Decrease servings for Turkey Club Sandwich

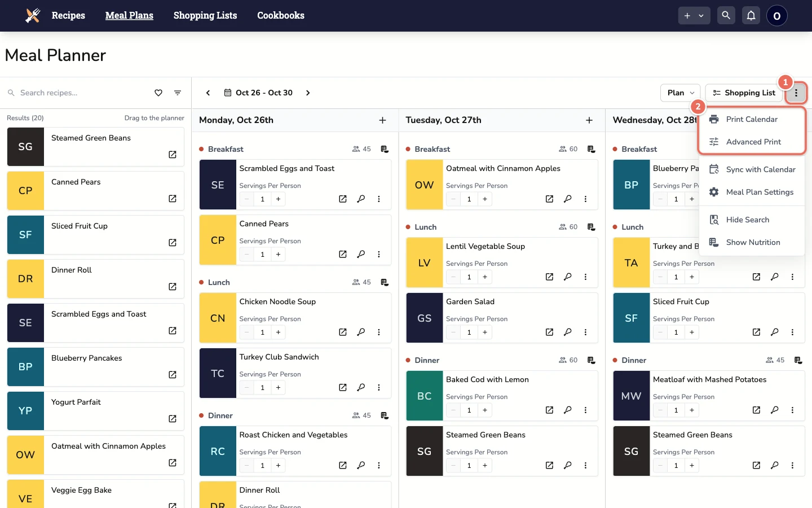(x=246, y=388)
